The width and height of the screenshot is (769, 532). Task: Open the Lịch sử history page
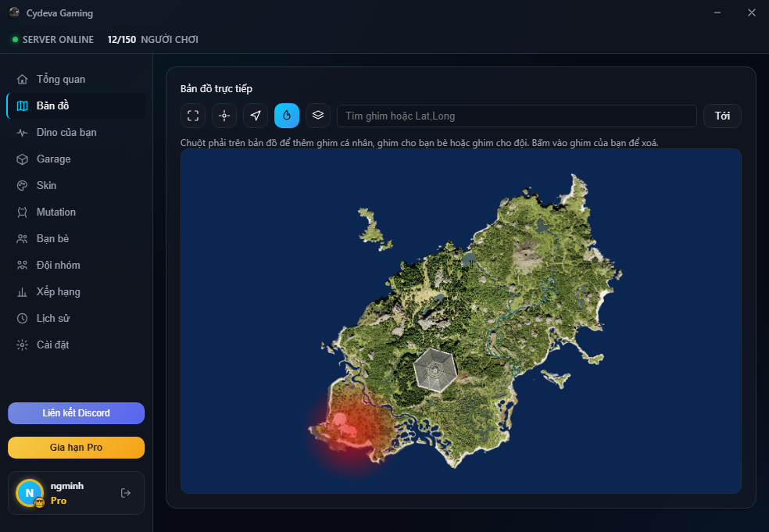point(77,318)
